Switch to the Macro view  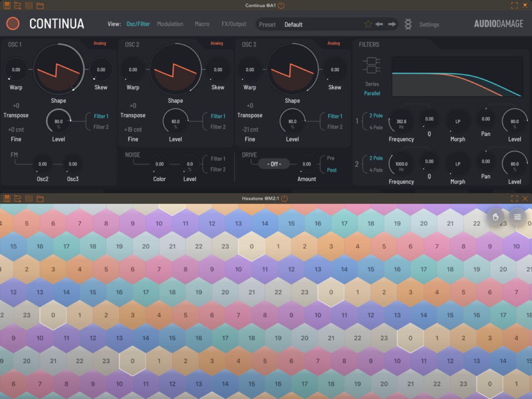[x=202, y=24]
